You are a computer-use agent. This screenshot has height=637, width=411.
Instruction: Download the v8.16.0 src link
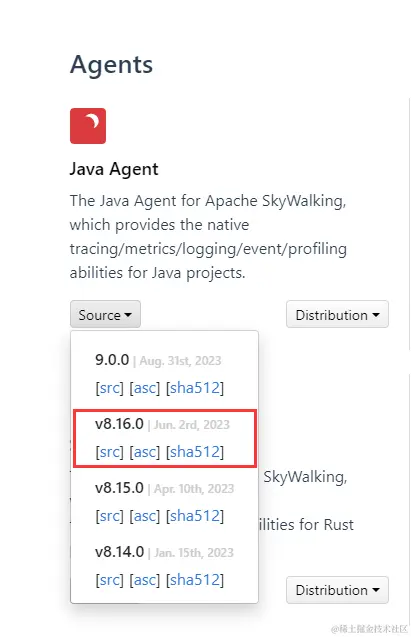(x=110, y=452)
